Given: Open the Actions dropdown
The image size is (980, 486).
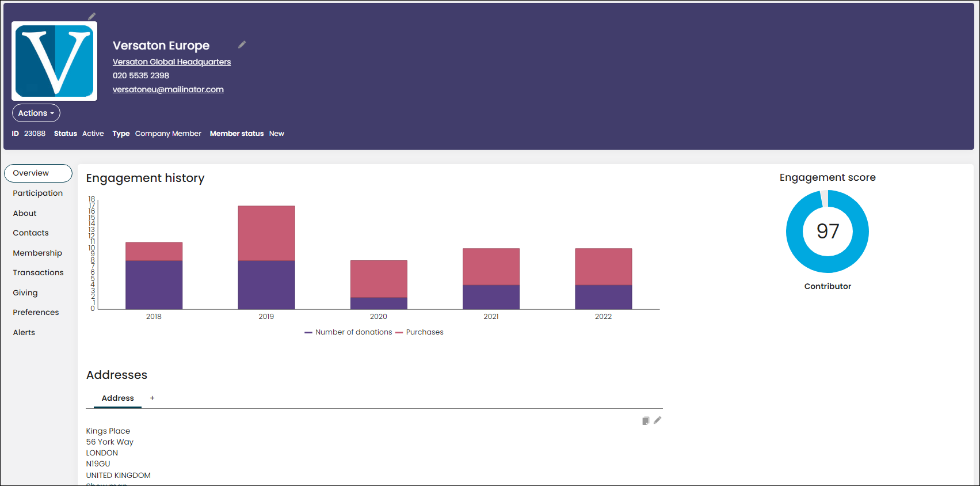Looking at the screenshot, I should pyautogui.click(x=36, y=113).
